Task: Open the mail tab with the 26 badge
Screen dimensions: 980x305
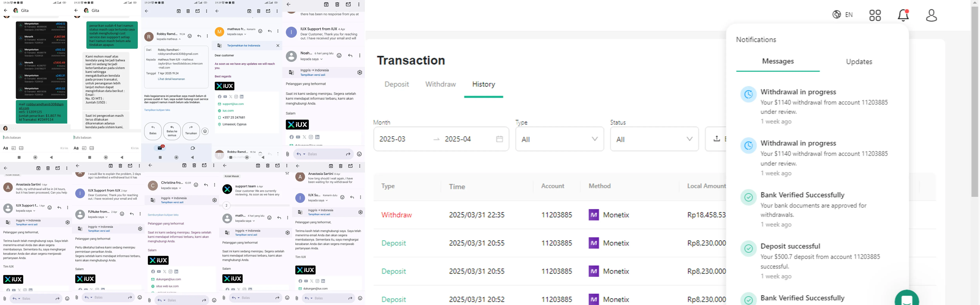Action: click(x=160, y=148)
